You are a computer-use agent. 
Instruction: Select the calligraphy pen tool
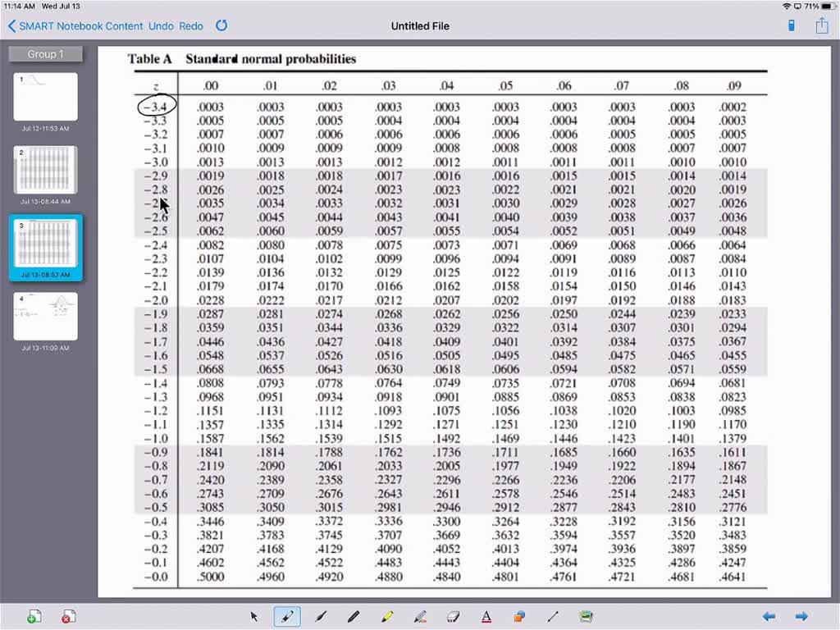pyautogui.click(x=320, y=616)
